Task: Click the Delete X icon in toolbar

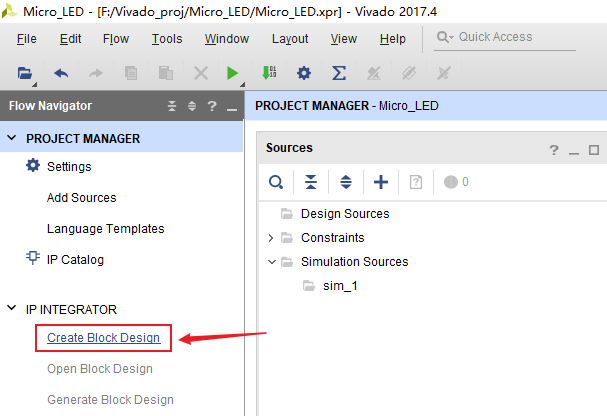Action: (x=201, y=73)
